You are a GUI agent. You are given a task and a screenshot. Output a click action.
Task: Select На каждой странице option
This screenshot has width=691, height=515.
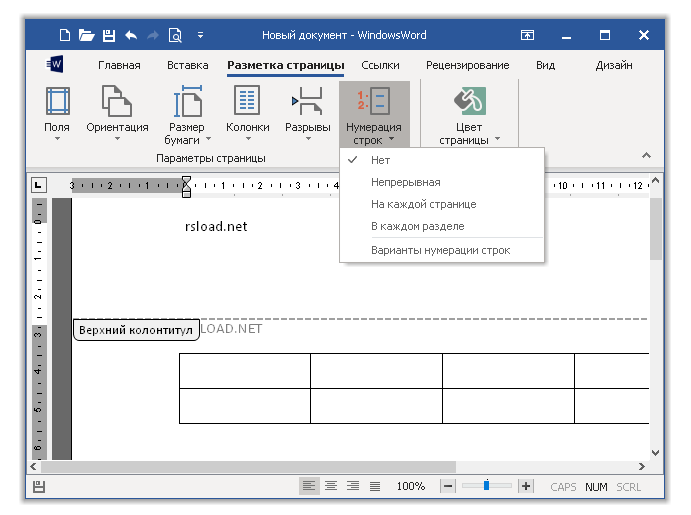423,204
